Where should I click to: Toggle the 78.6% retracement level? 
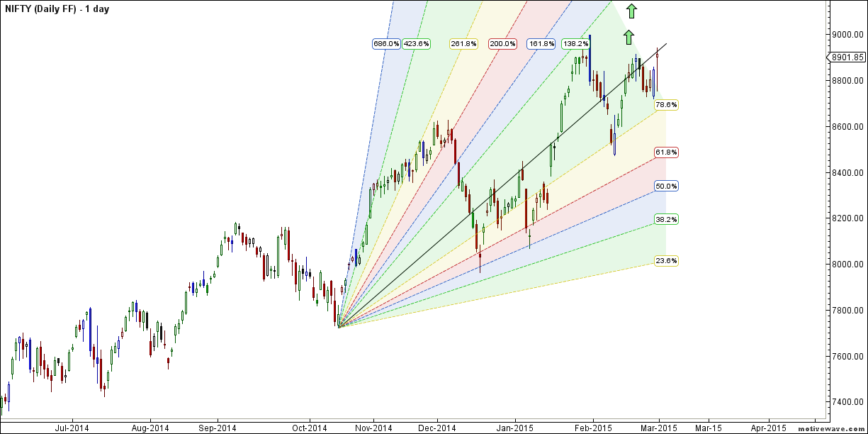click(x=667, y=103)
